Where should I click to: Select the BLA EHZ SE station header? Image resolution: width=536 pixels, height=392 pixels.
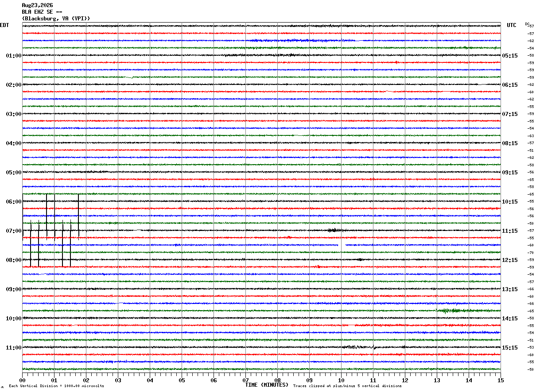(42, 12)
